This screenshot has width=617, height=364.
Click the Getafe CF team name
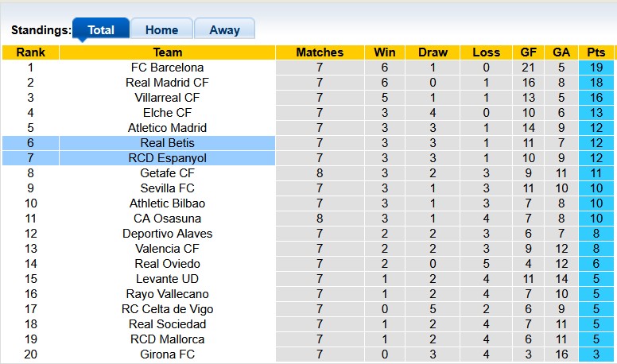coord(167,173)
